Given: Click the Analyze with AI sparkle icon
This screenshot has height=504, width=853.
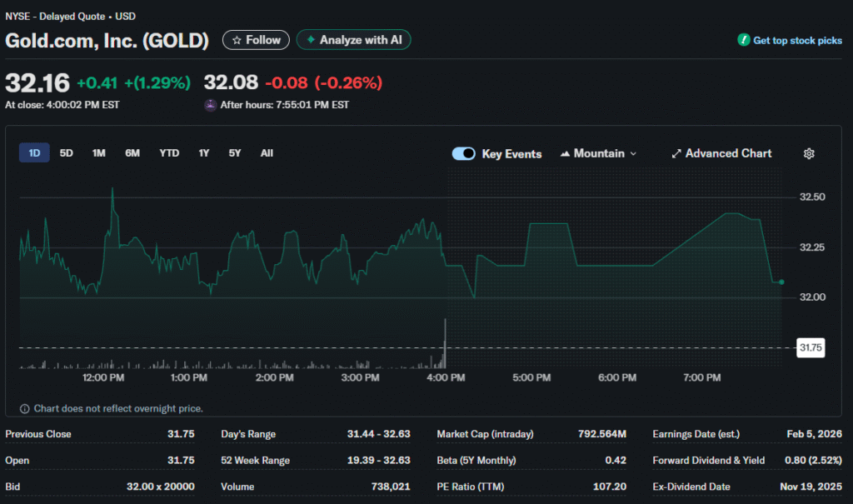Looking at the screenshot, I should (x=311, y=40).
